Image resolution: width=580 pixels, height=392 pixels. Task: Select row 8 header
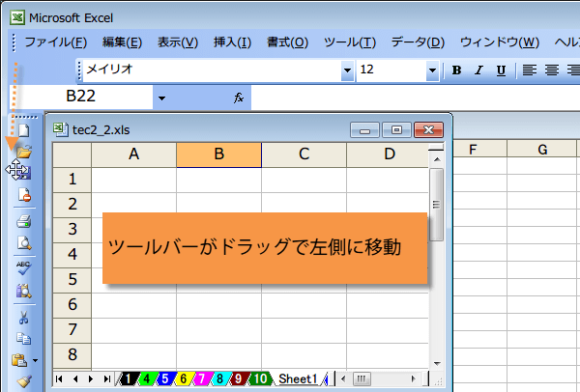point(72,355)
